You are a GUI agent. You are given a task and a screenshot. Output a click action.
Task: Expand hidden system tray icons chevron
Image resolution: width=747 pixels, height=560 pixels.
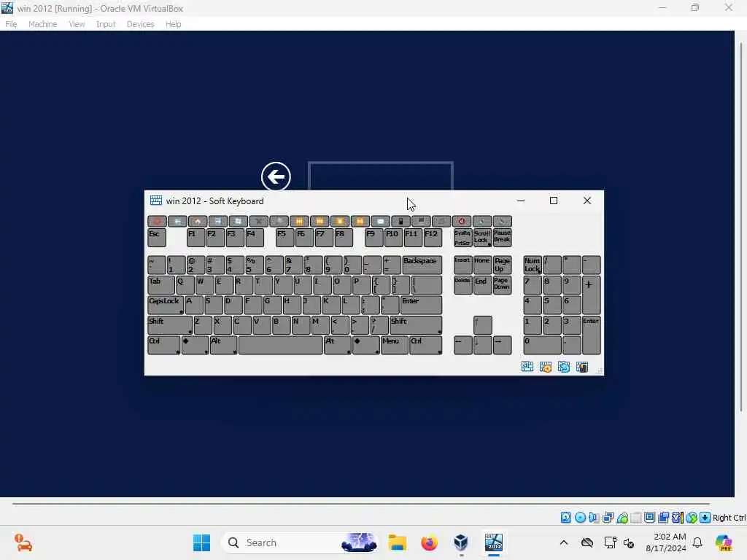(564, 542)
